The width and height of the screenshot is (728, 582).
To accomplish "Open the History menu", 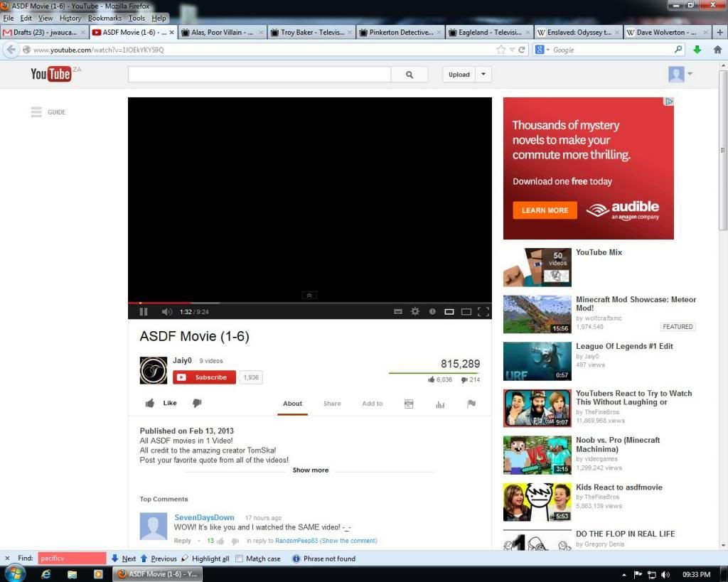I will click(70, 18).
